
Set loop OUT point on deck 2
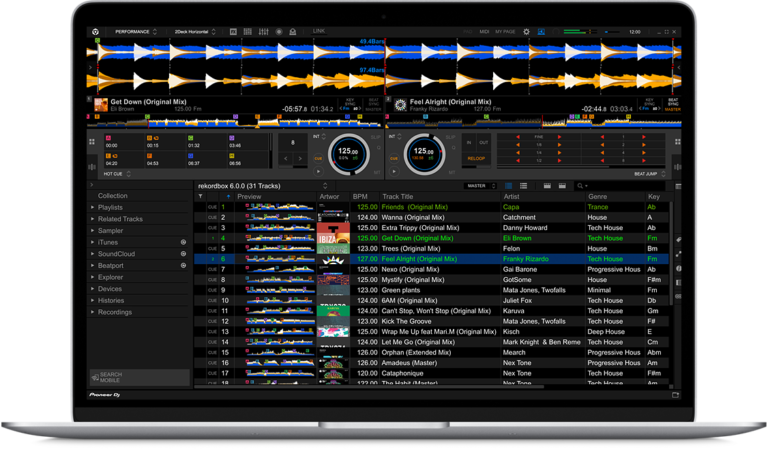coord(483,143)
